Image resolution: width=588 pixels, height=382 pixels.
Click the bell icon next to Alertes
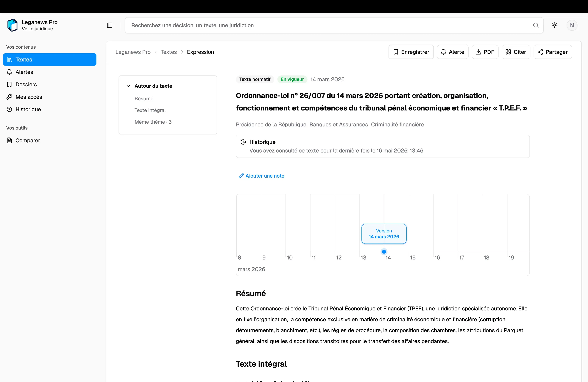click(9, 72)
